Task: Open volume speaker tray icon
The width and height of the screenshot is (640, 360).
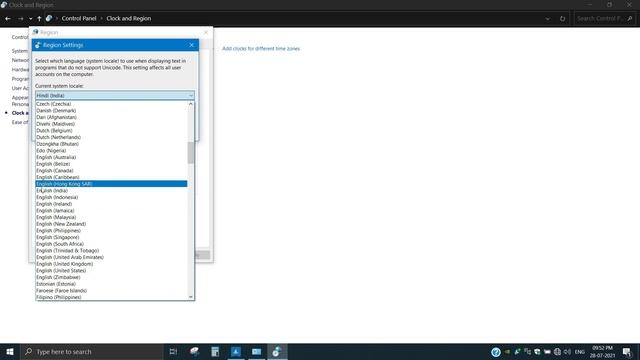Action: pos(567,352)
